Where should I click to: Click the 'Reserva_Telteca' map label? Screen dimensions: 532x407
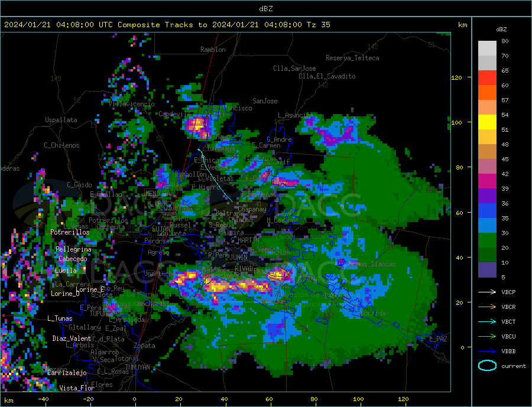(352, 58)
